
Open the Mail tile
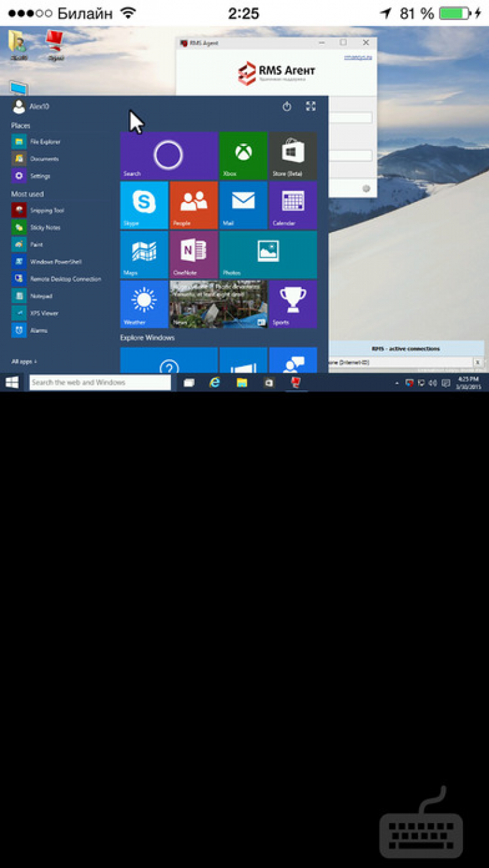click(x=243, y=205)
